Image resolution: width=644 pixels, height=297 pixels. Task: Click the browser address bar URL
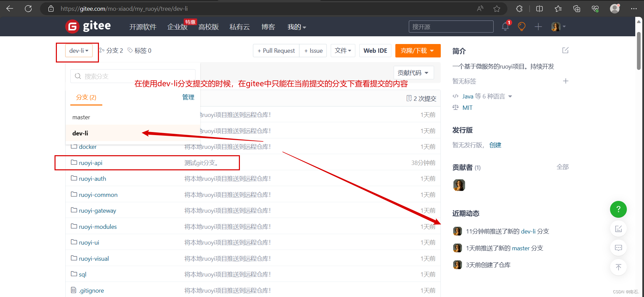[x=124, y=9]
